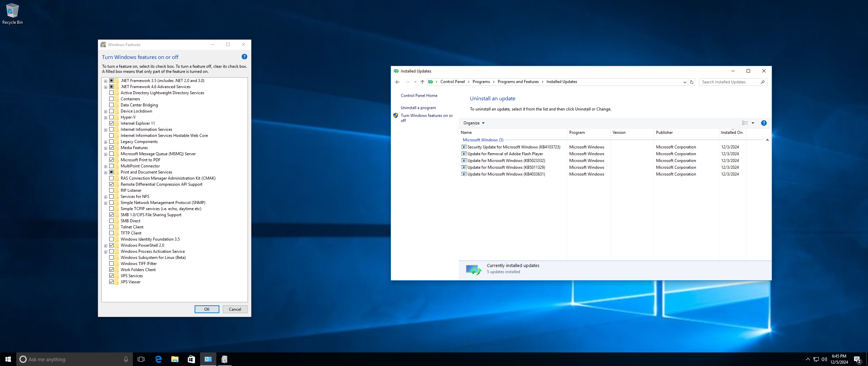Sort updates by Publisher column
This screenshot has width=868, height=366.
click(x=686, y=133)
